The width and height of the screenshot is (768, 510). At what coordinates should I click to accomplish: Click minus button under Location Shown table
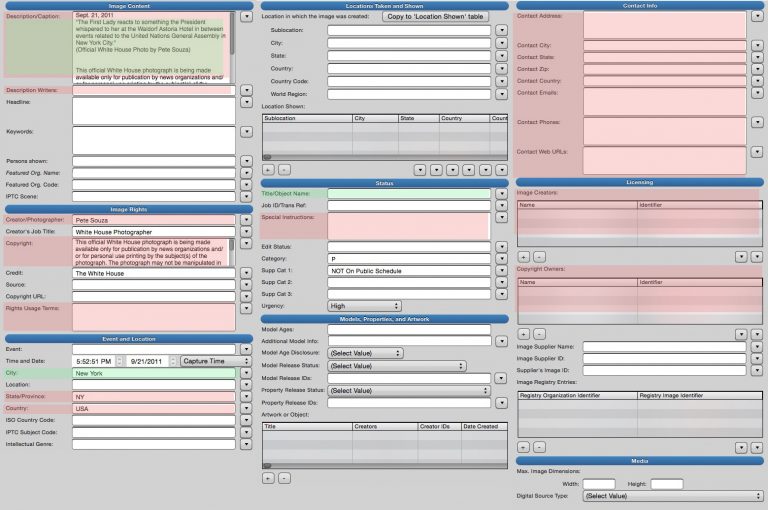[x=283, y=170]
